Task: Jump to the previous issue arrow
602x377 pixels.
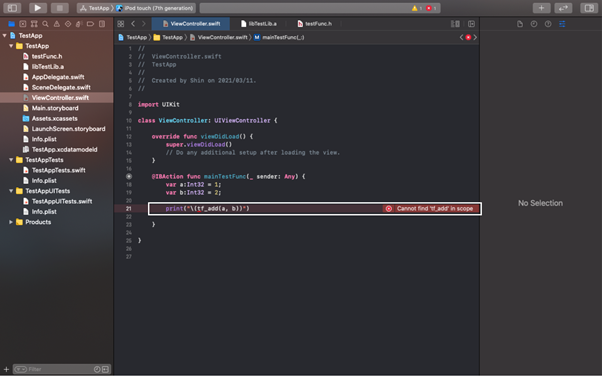Action: coord(461,37)
